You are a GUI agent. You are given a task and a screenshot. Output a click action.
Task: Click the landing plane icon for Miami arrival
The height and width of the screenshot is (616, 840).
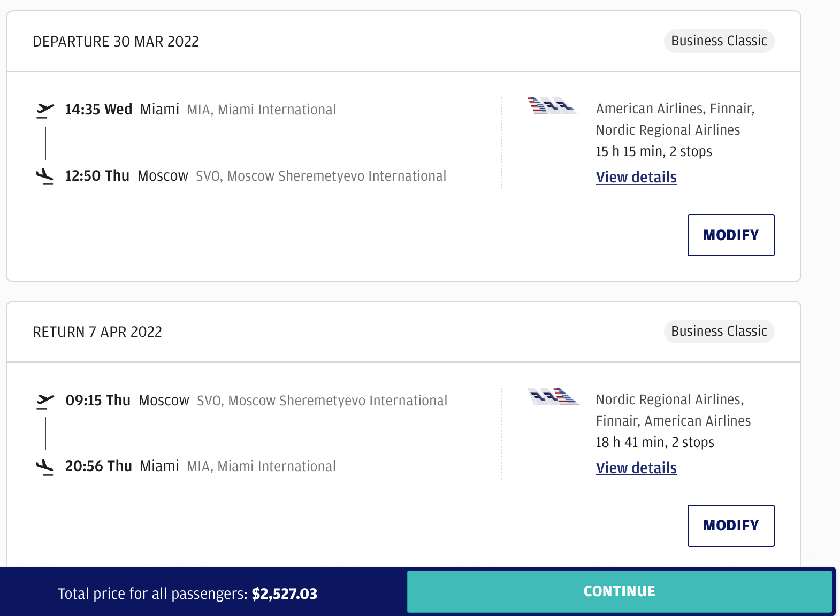(x=45, y=466)
